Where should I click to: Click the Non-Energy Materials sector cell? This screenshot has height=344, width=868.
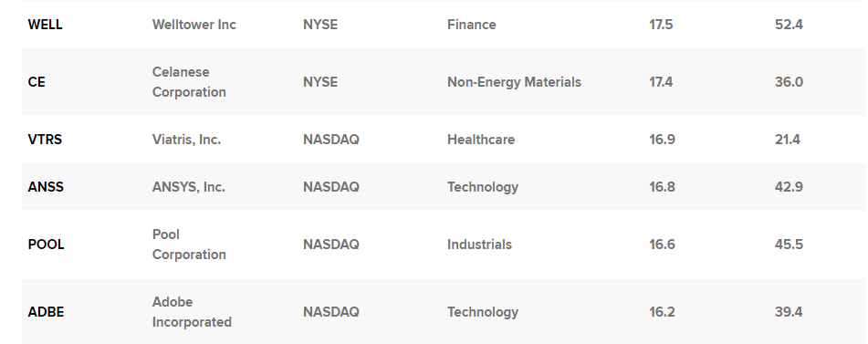[x=514, y=82]
